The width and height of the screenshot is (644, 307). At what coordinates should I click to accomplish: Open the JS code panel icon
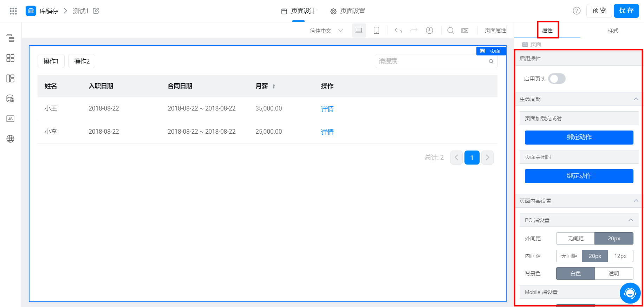pyautogui.click(x=11, y=119)
